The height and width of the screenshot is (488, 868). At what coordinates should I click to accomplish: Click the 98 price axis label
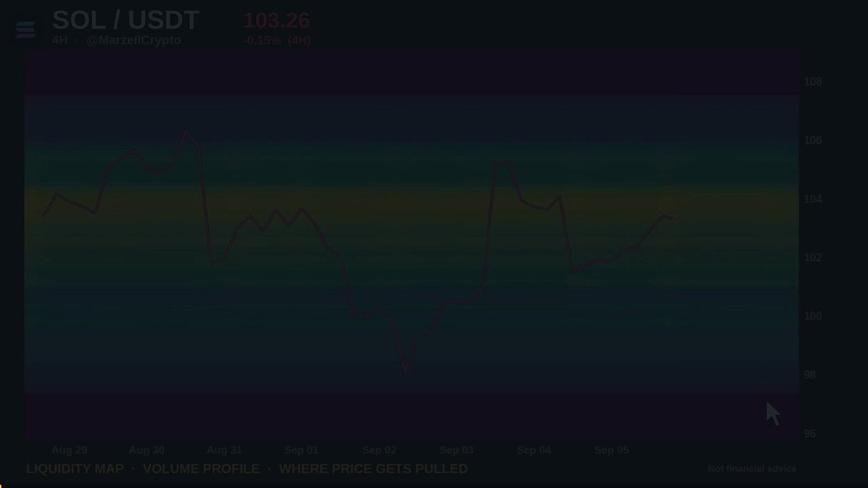tap(810, 374)
